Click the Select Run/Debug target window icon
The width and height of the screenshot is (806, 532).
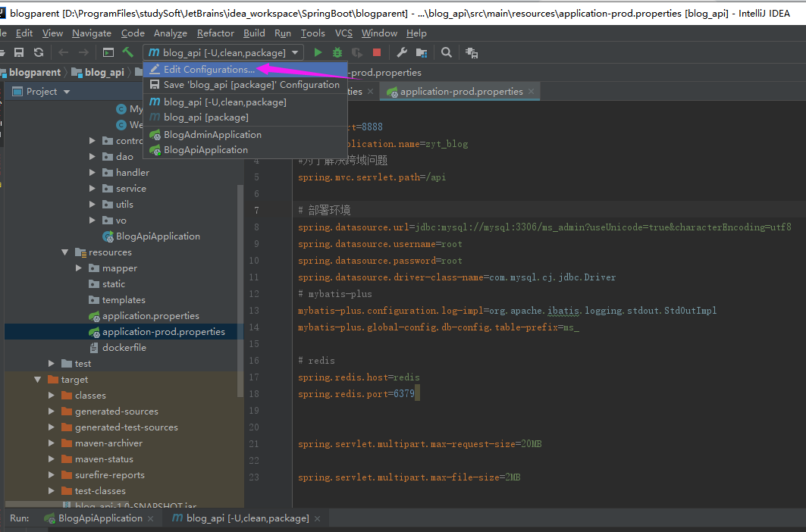click(x=108, y=52)
